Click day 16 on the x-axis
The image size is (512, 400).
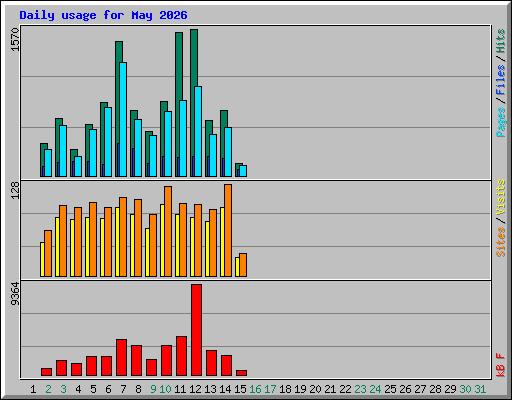tap(255, 389)
